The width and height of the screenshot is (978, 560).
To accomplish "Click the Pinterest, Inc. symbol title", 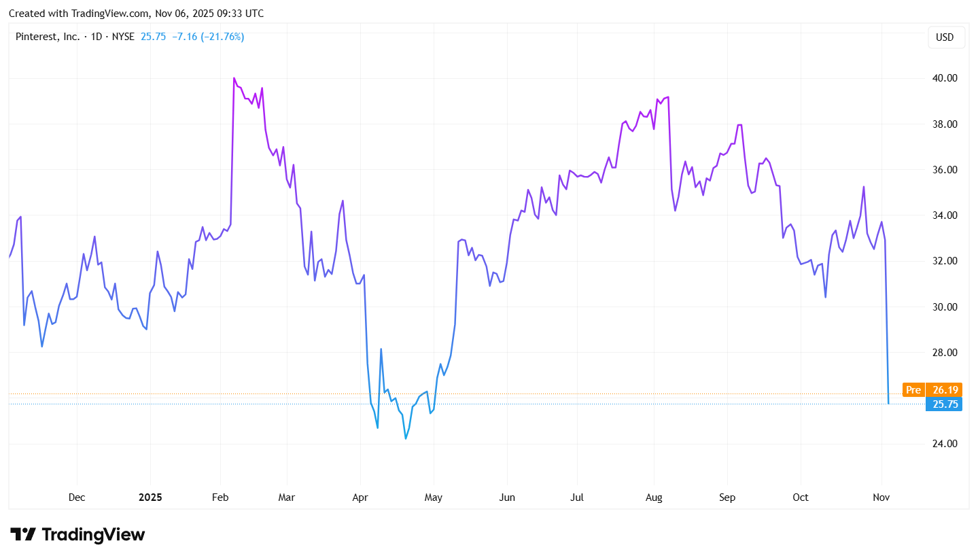I will click(x=47, y=37).
